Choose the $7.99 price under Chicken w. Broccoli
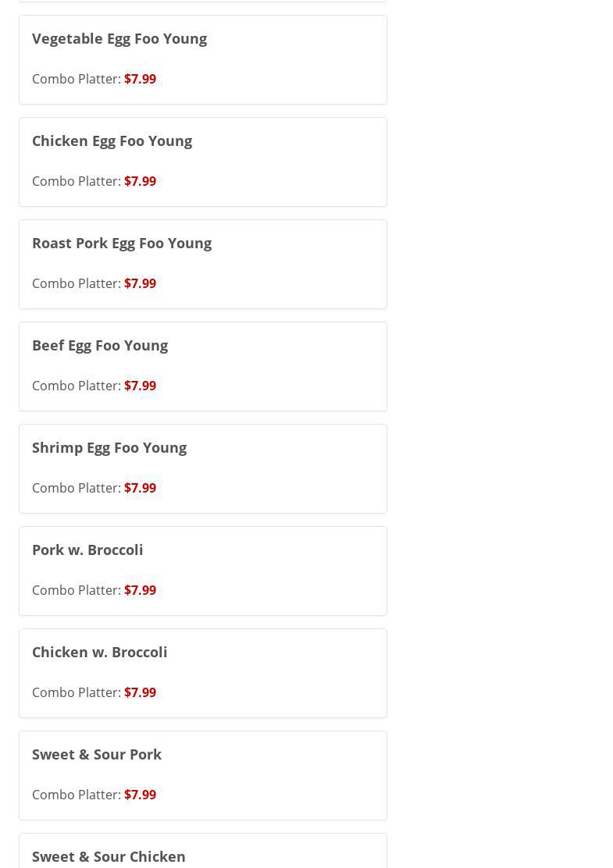The image size is (613, 868). 141,692
